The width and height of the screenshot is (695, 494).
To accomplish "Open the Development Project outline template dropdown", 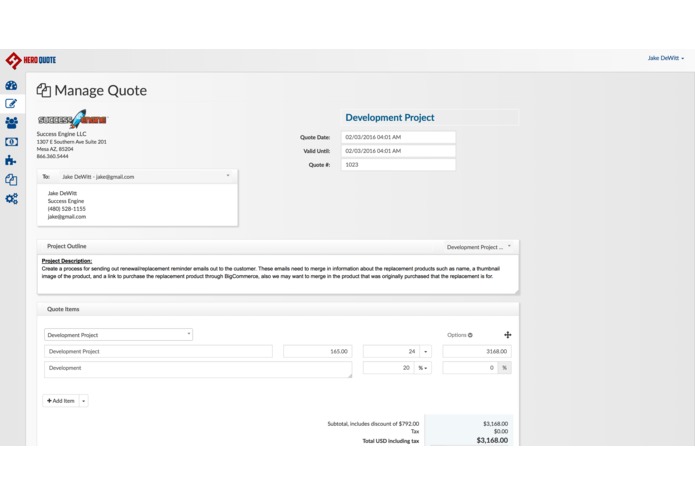I will pos(479,247).
